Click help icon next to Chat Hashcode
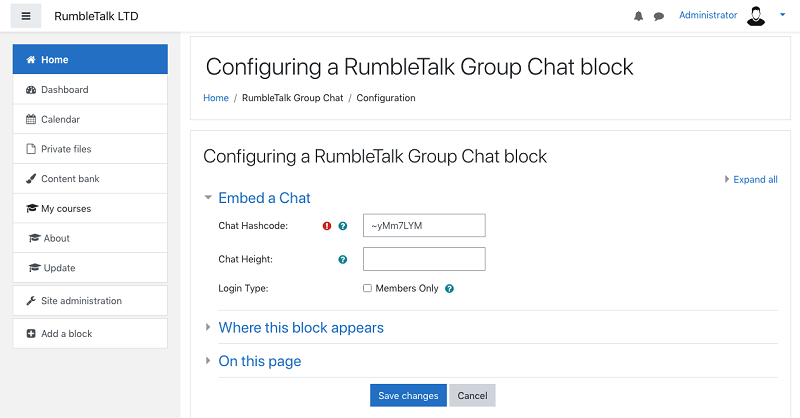Image resolution: width=800 pixels, height=418 pixels. pyautogui.click(x=343, y=226)
